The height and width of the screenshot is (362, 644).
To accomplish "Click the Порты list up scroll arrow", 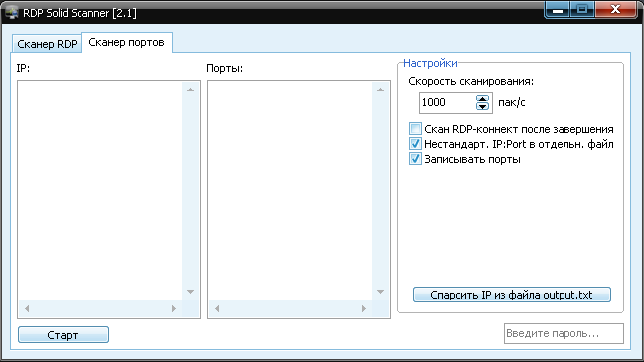I will point(380,90).
